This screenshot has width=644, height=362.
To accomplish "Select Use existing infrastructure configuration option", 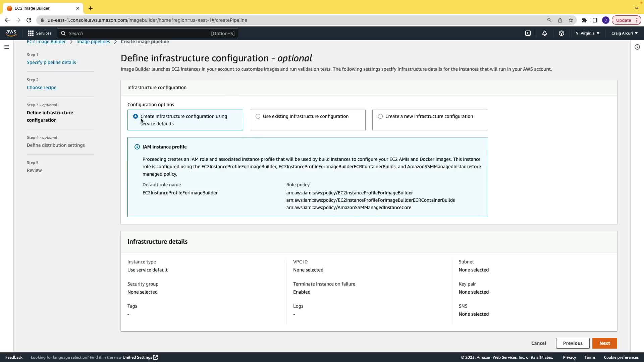I will point(258,116).
